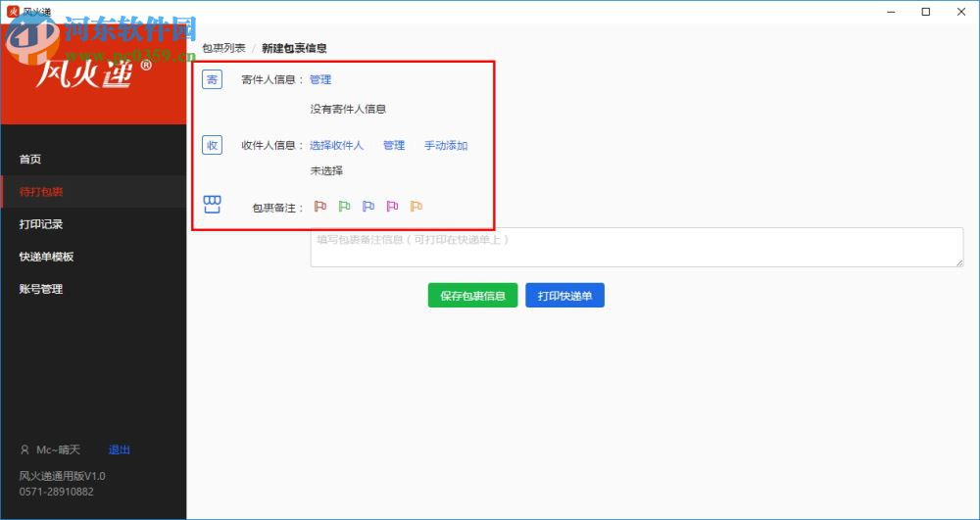Minimize the 风火递 window

(891, 11)
